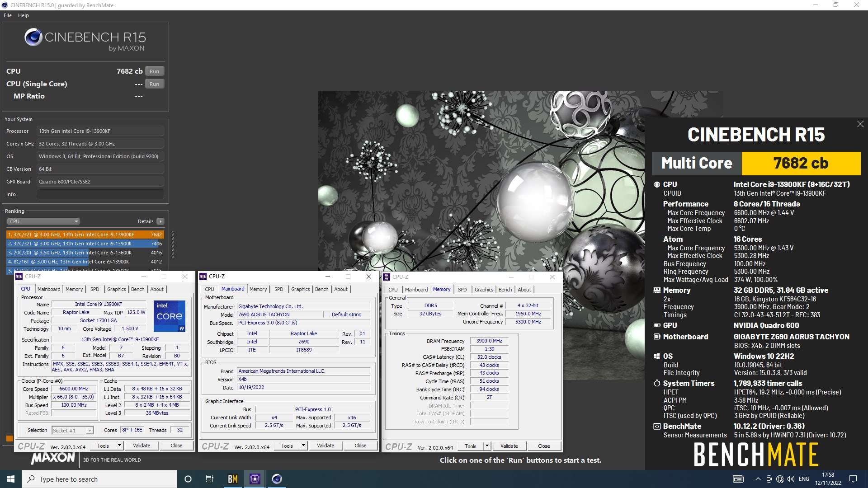Click the Default string field in Mainboard tab
The height and width of the screenshot is (488, 868).
(347, 314)
